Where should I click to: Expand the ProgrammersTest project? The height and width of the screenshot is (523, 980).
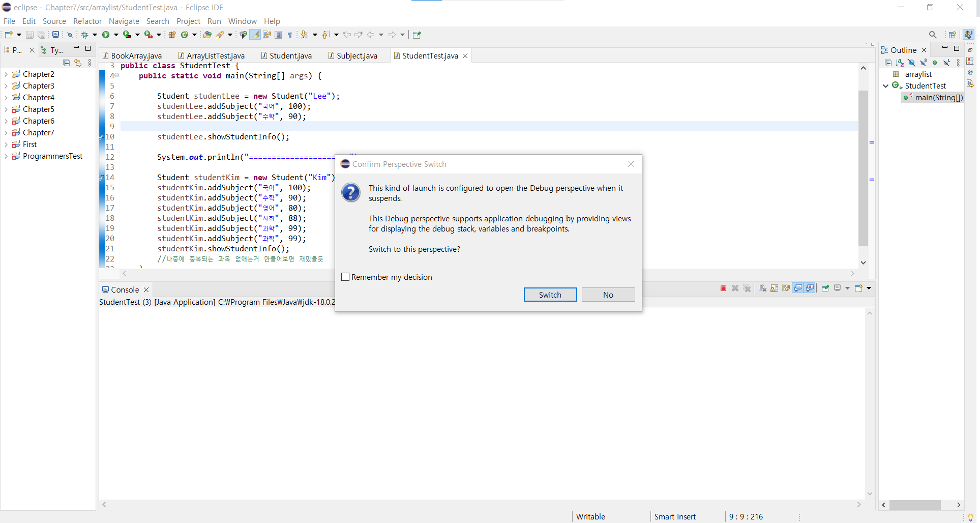pos(6,156)
